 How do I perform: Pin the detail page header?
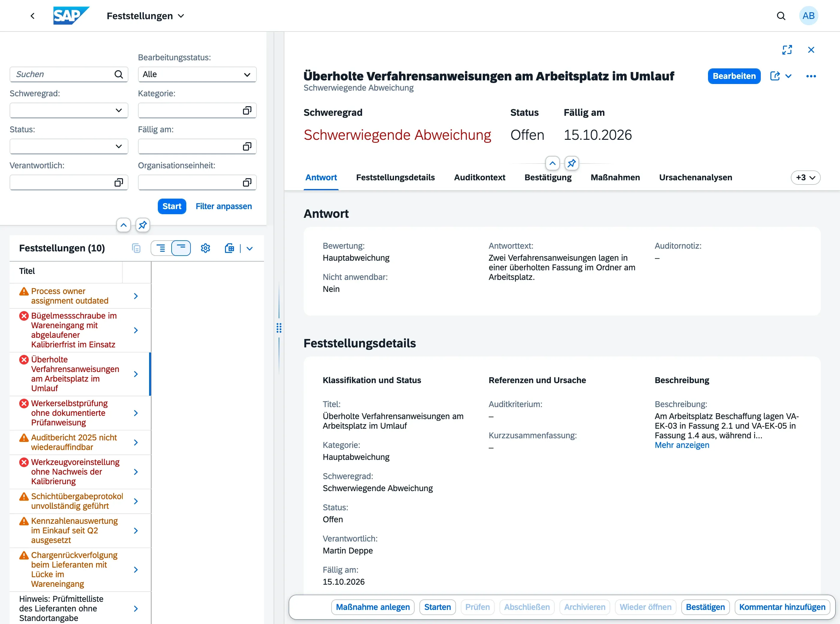tap(571, 163)
